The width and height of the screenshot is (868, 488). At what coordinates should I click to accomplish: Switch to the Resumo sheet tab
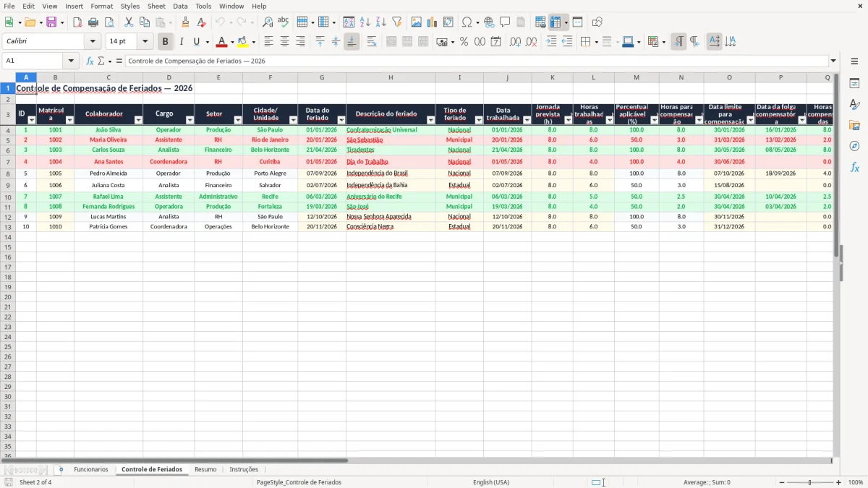[205, 469]
